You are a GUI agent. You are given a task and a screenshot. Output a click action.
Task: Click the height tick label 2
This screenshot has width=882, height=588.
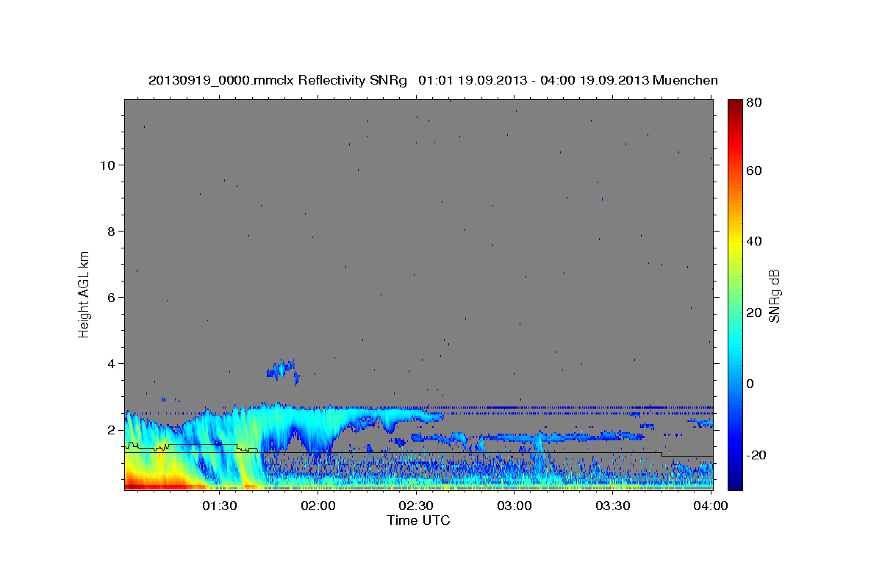click(112, 430)
